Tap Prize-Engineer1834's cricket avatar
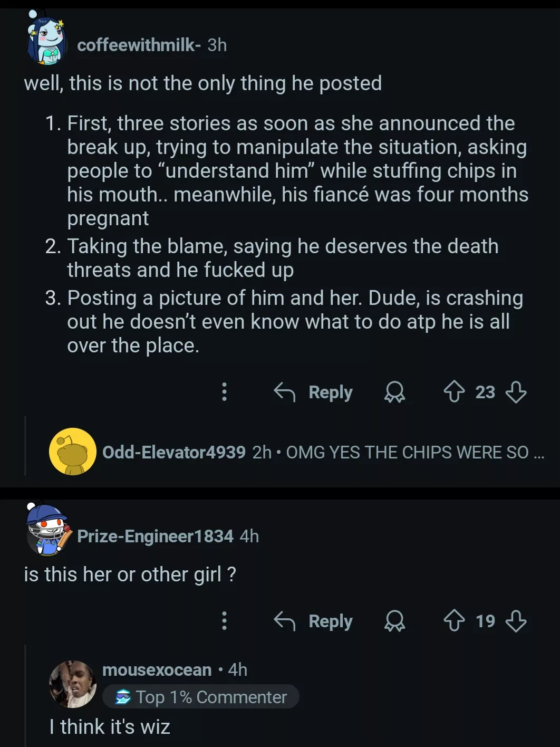 (47, 529)
